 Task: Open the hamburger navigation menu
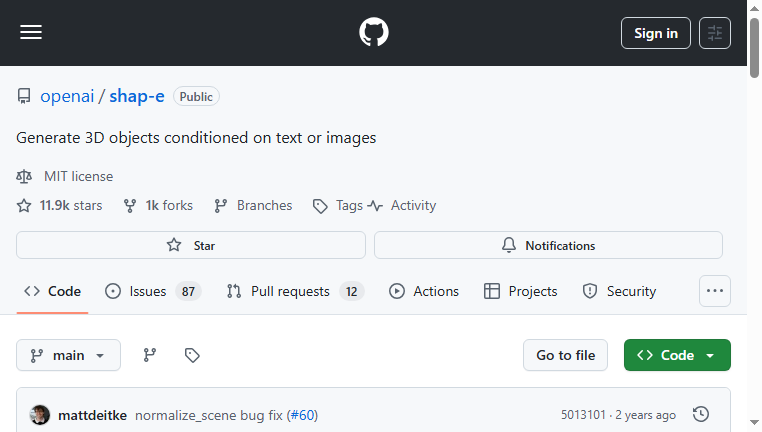(x=31, y=33)
